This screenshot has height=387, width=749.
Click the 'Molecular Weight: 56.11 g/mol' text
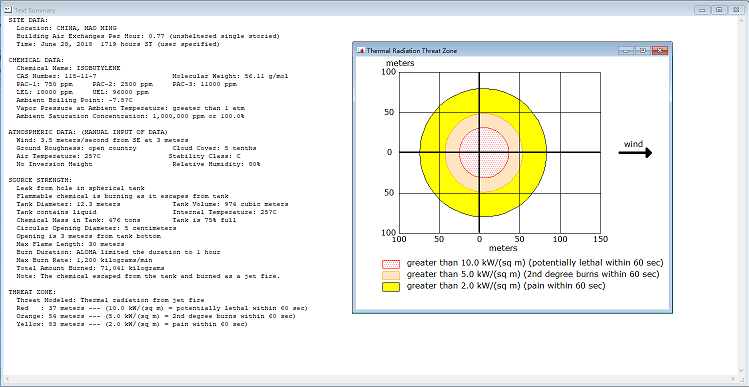(230, 76)
